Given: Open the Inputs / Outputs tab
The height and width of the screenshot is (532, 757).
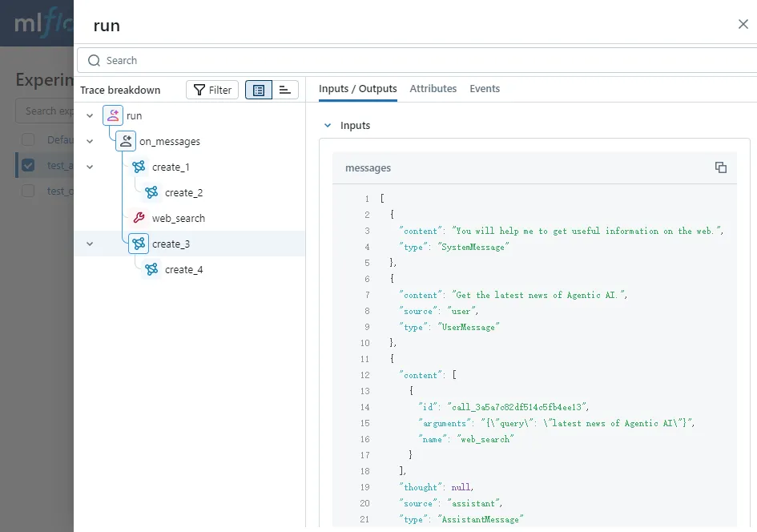Looking at the screenshot, I should click(x=358, y=89).
